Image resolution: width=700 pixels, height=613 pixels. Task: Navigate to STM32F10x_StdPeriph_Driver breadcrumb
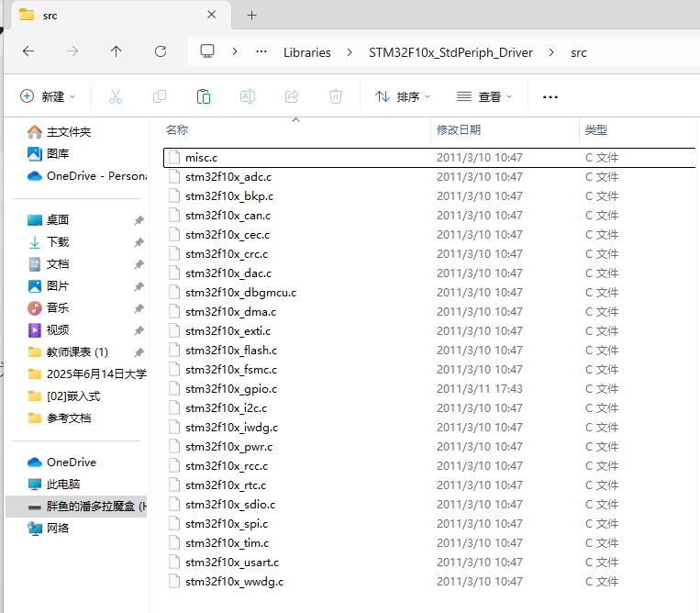point(450,52)
